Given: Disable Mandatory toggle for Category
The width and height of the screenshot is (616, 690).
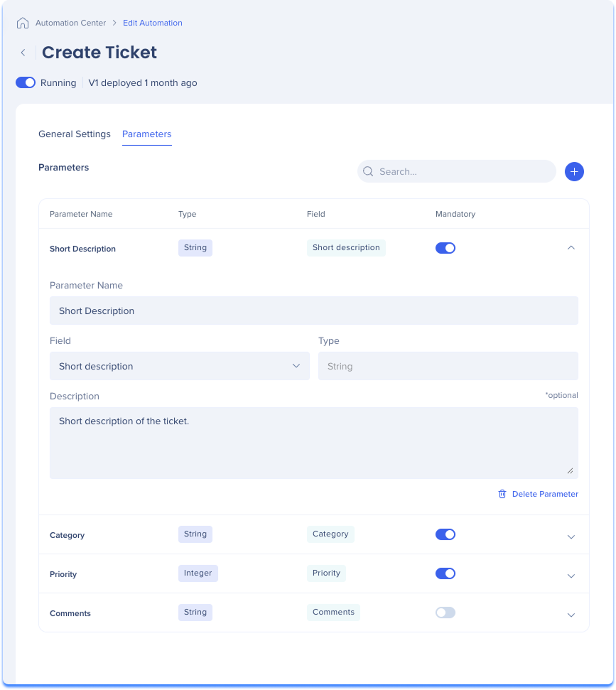Looking at the screenshot, I should [445, 534].
